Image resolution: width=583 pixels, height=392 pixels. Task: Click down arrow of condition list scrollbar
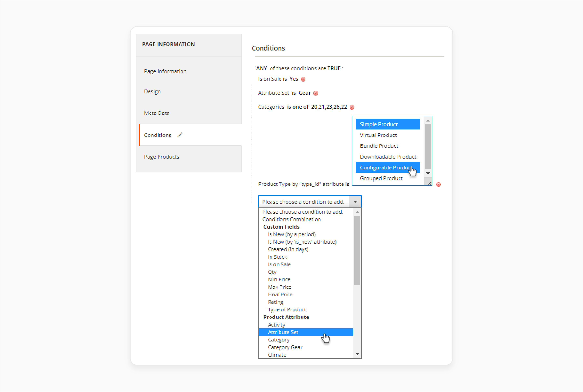point(357,354)
